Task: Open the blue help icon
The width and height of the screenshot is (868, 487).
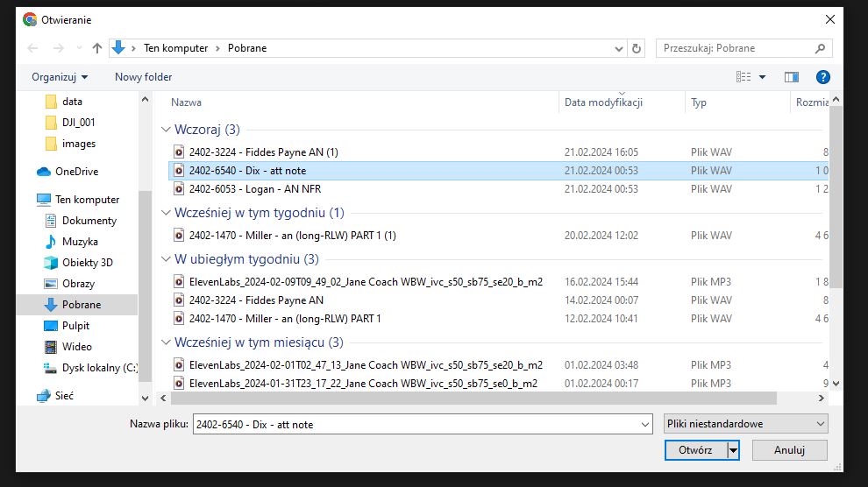Action: 822,77
